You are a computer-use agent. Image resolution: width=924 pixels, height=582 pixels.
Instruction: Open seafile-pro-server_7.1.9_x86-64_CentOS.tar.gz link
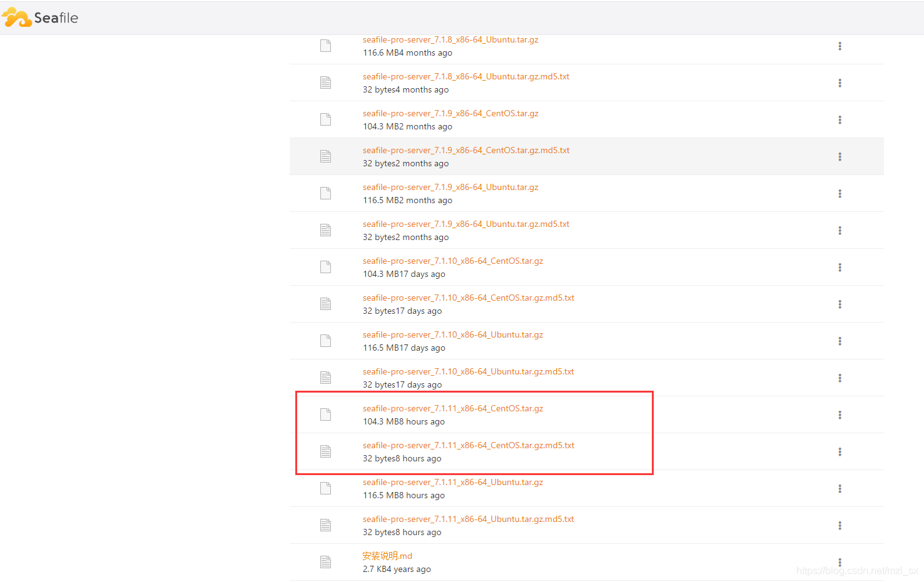[450, 113]
